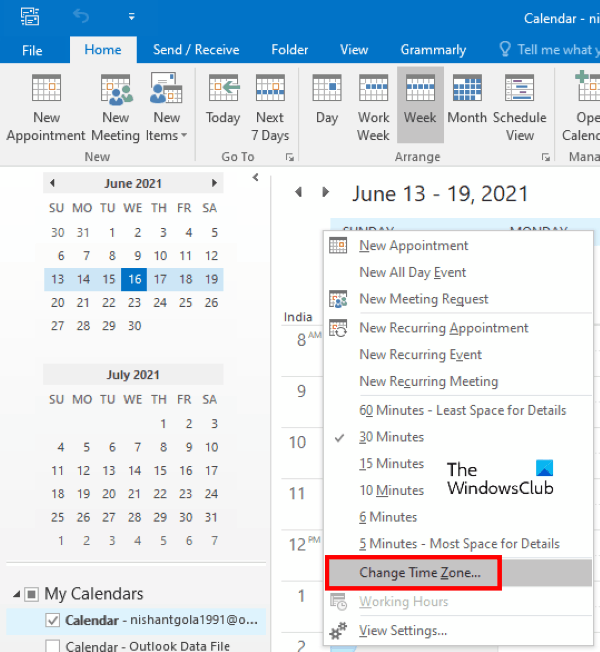Toggle the My Calendars group checkbox

tap(32, 595)
